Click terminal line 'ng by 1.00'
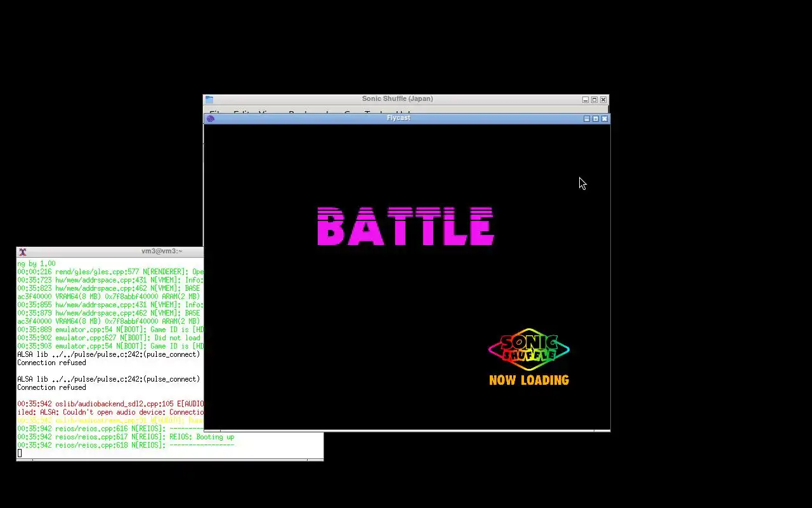Viewport: 812px width, 508px height. pyautogui.click(x=36, y=264)
